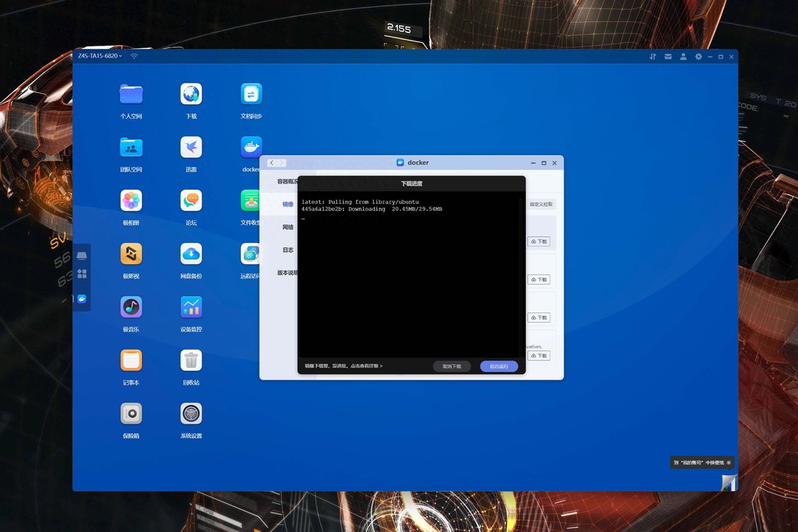Open the settings gear in top bar
Screen dimensions: 798x532
click(x=698, y=56)
